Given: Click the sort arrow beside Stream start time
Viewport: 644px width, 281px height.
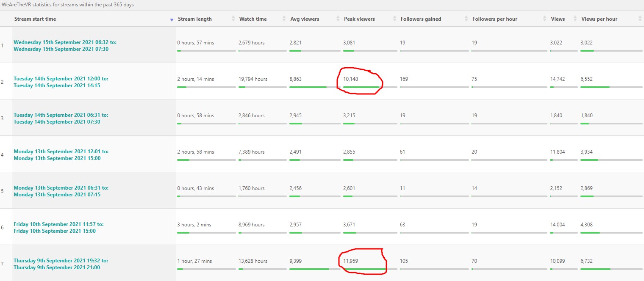Looking at the screenshot, I should click(x=172, y=19).
